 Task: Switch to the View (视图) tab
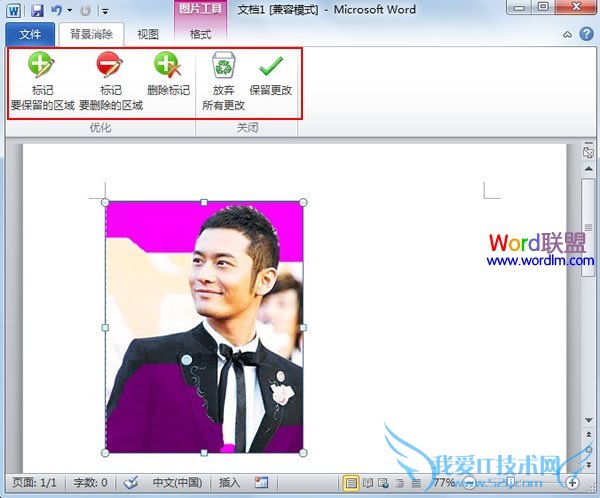(x=148, y=34)
